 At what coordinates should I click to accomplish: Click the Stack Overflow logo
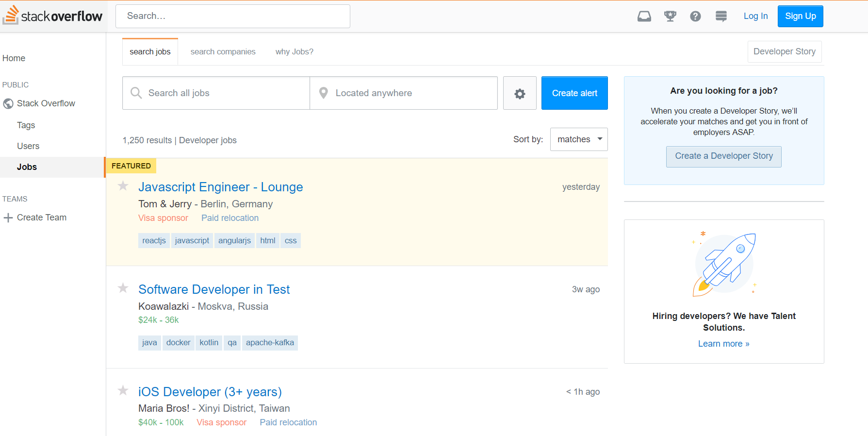coord(52,15)
